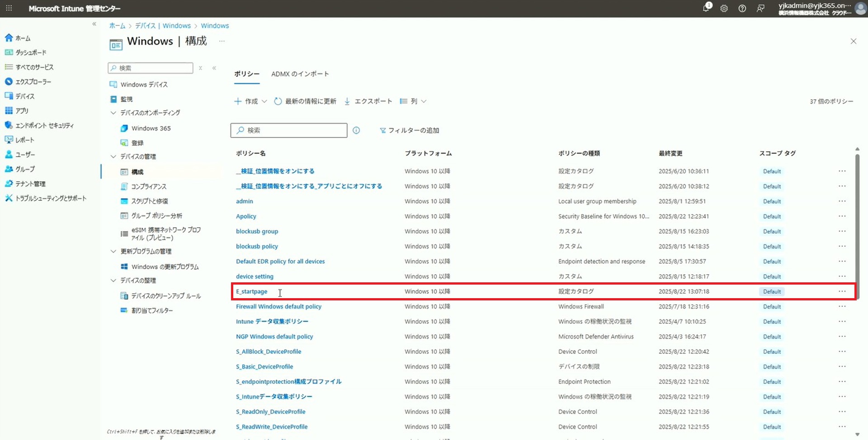
Task: Open the E_startpage policy link
Action: [x=251, y=291]
